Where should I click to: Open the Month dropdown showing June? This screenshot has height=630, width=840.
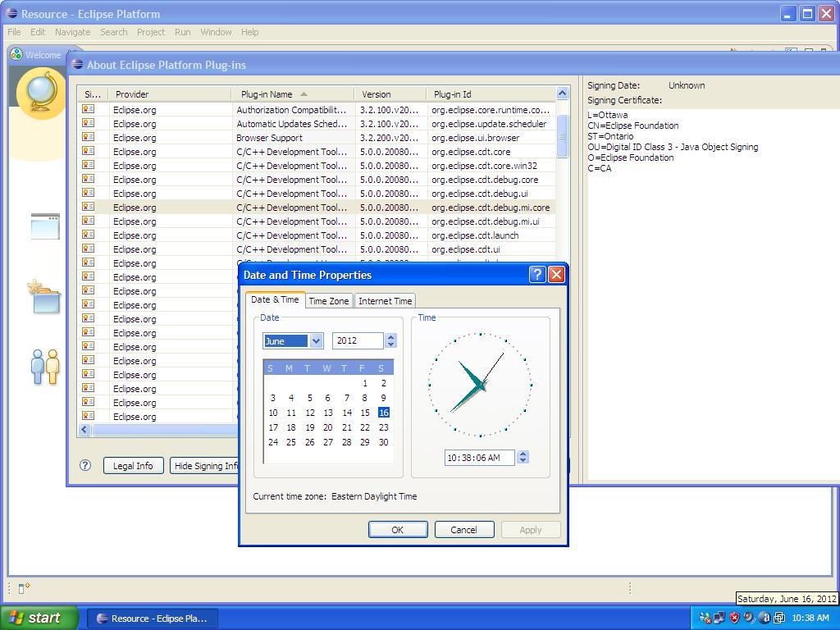coord(316,340)
